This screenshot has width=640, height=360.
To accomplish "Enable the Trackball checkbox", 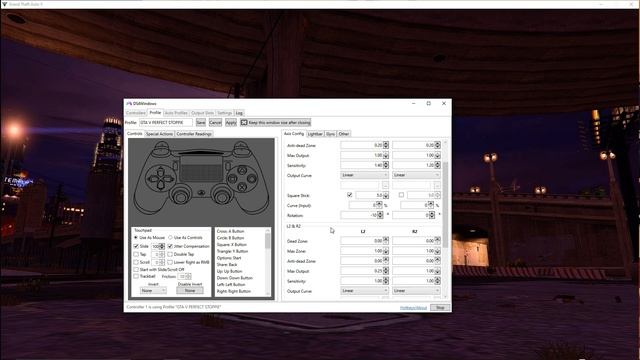I will 136,276.
